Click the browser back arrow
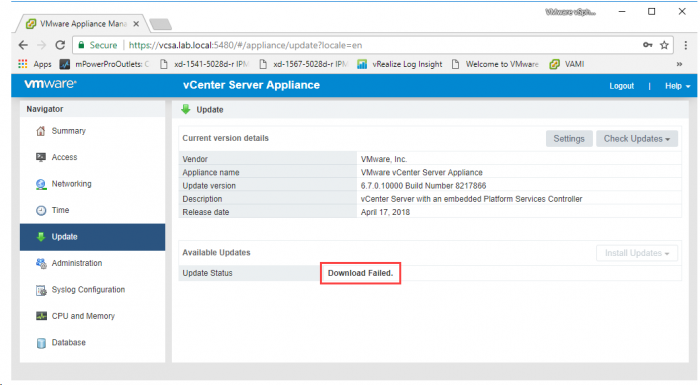This screenshot has height=385, width=700. 23,45
